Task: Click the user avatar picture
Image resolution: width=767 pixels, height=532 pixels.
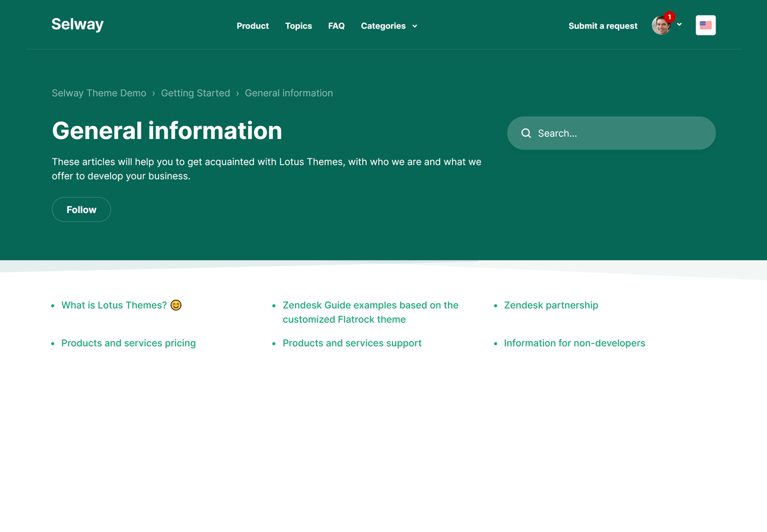Action: coord(661,26)
